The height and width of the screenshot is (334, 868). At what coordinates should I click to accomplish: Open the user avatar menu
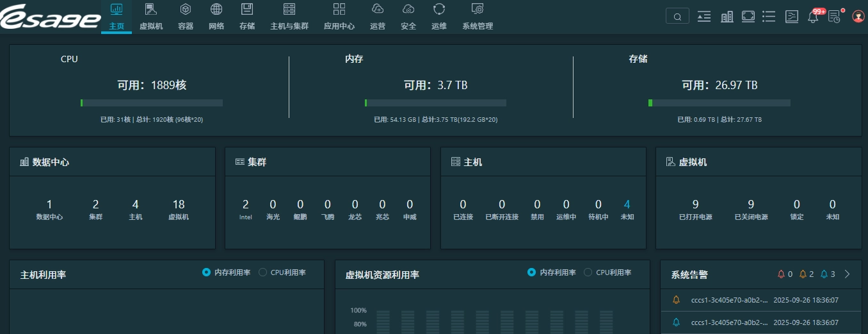(x=858, y=17)
